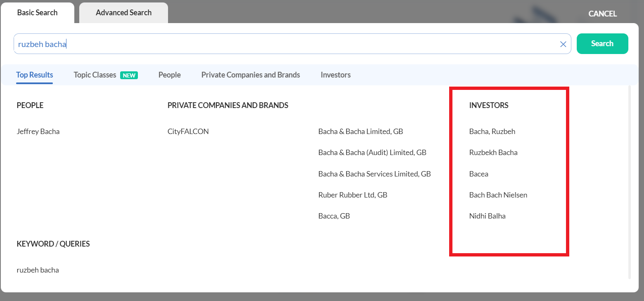This screenshot has height=301, width=644.
Task: Select investor Bacha, Ruzbeh
Action: click(492, 132)
